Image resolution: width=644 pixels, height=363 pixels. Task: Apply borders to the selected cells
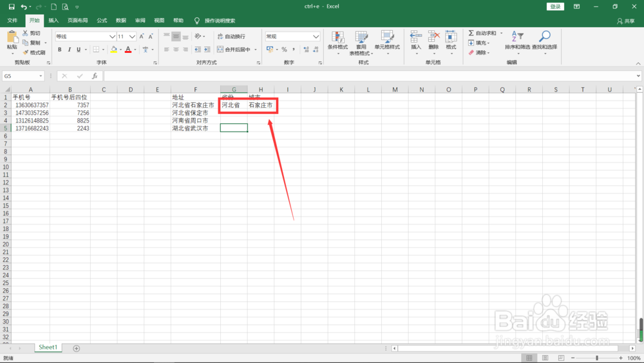coord(96,50)
